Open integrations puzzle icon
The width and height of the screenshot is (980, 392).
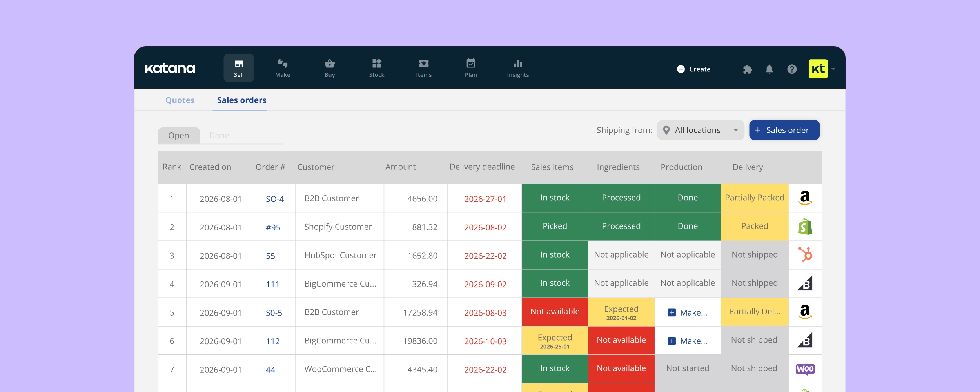point(748,69)
